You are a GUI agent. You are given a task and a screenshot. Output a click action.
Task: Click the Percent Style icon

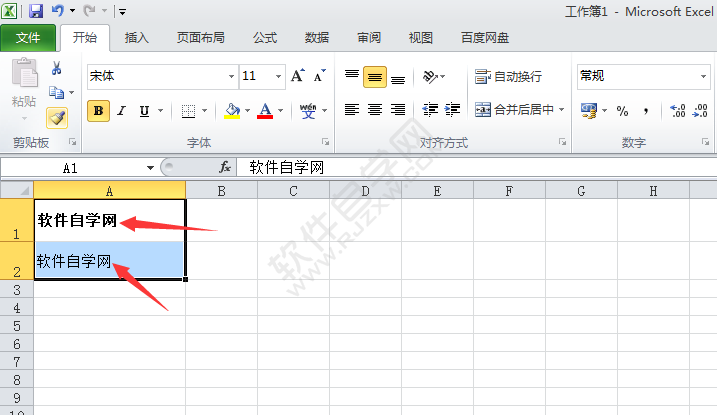point(622,111)
